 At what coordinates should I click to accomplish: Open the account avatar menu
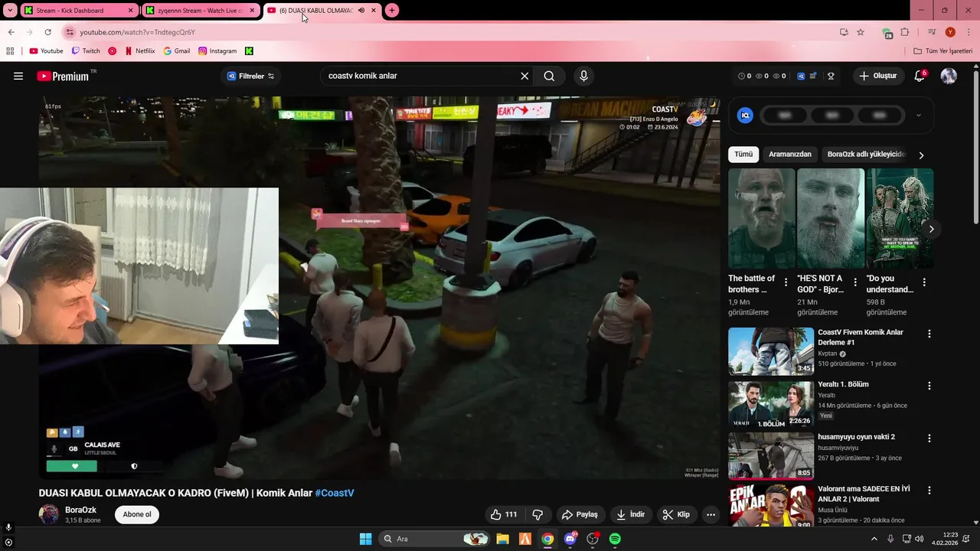pyautogui.click(x=949, y=76)
